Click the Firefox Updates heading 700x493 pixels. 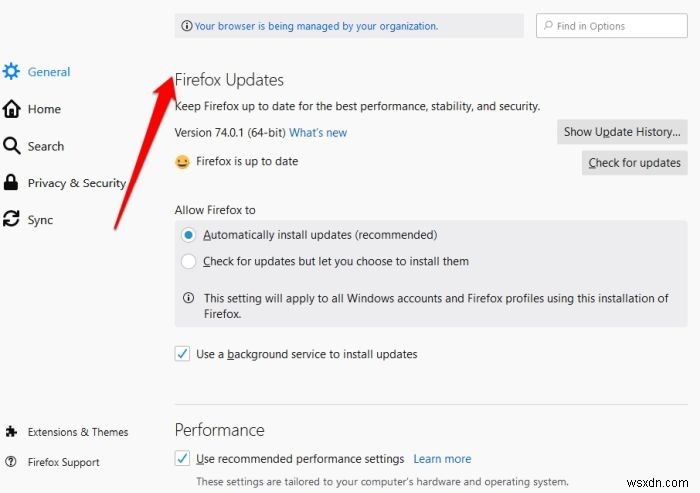pyautogui.click(x=229, y=80)
